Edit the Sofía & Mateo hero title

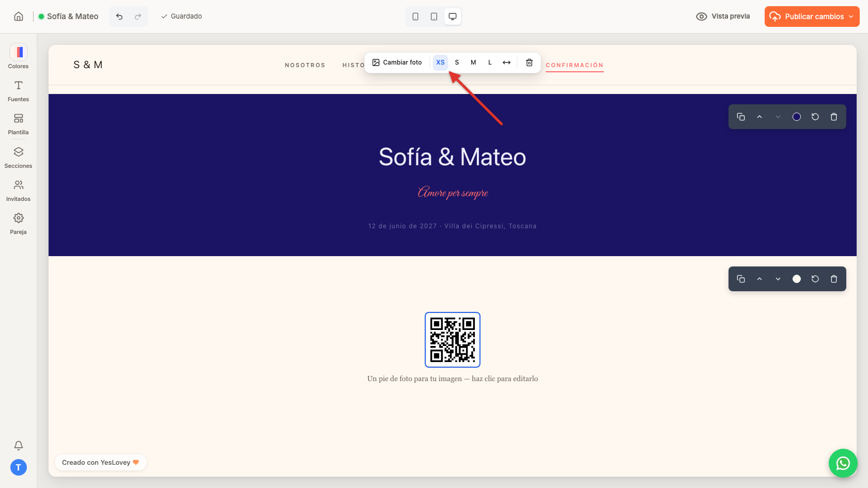pos(453,157)
